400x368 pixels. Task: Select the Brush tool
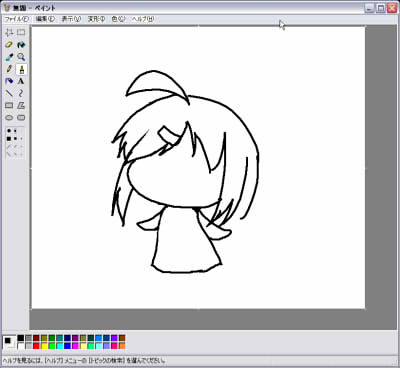tap(21, 69)
